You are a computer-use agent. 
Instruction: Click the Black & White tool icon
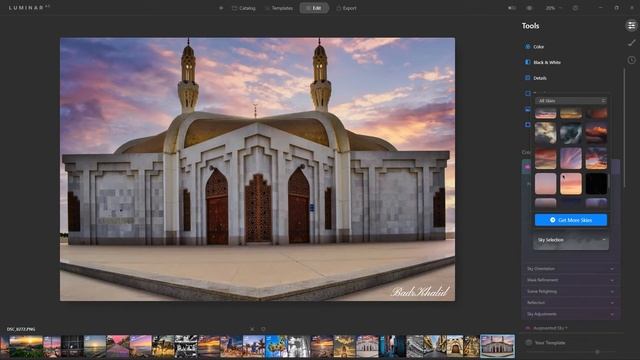tap(528, 62)
